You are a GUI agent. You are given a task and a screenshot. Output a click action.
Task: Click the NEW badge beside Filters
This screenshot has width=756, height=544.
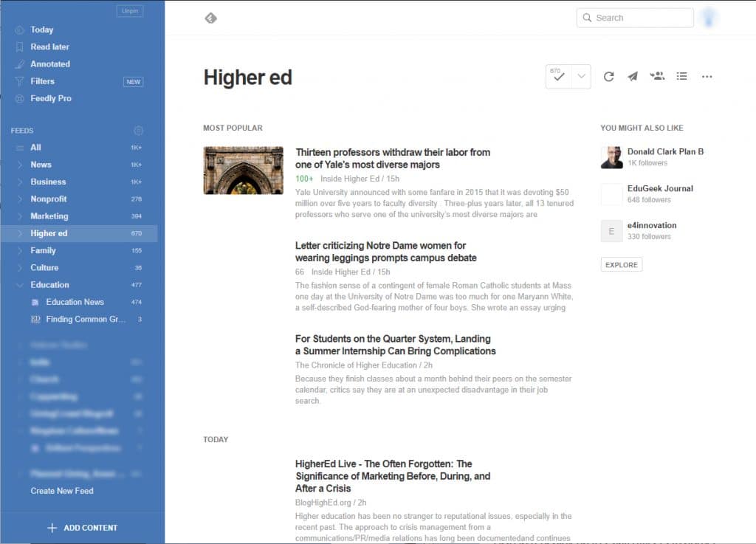pos(134,82)
